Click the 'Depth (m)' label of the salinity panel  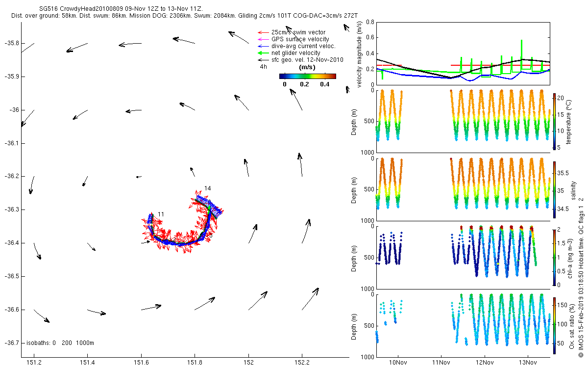[x=354, y=190]
